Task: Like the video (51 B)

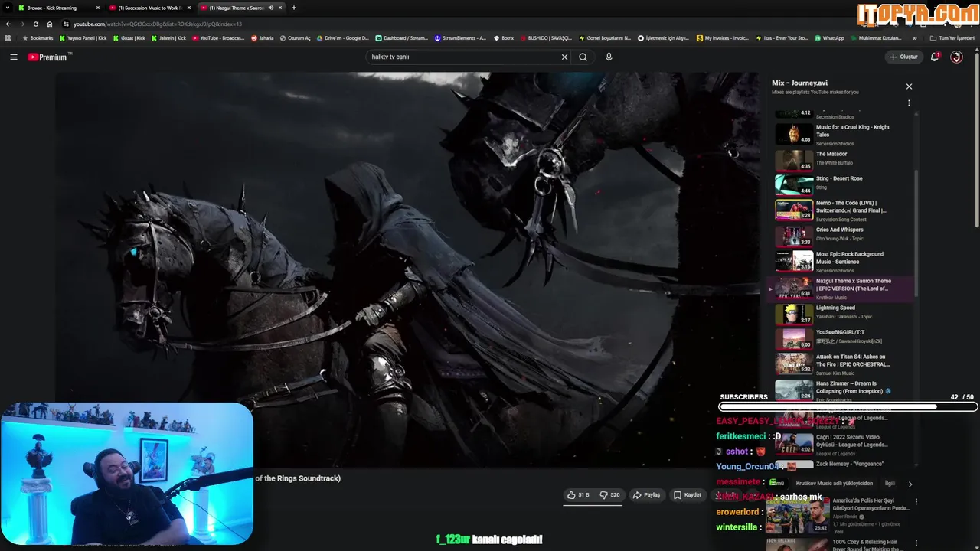Action: pos(578,495)
